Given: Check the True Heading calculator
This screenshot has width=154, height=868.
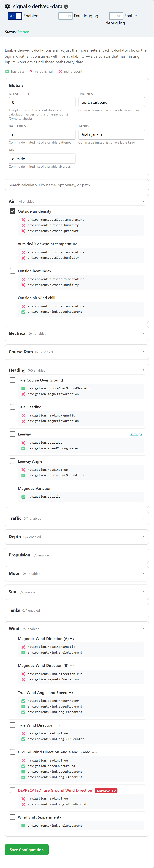Looking at the screenshot, I should [x=13, y=407].
